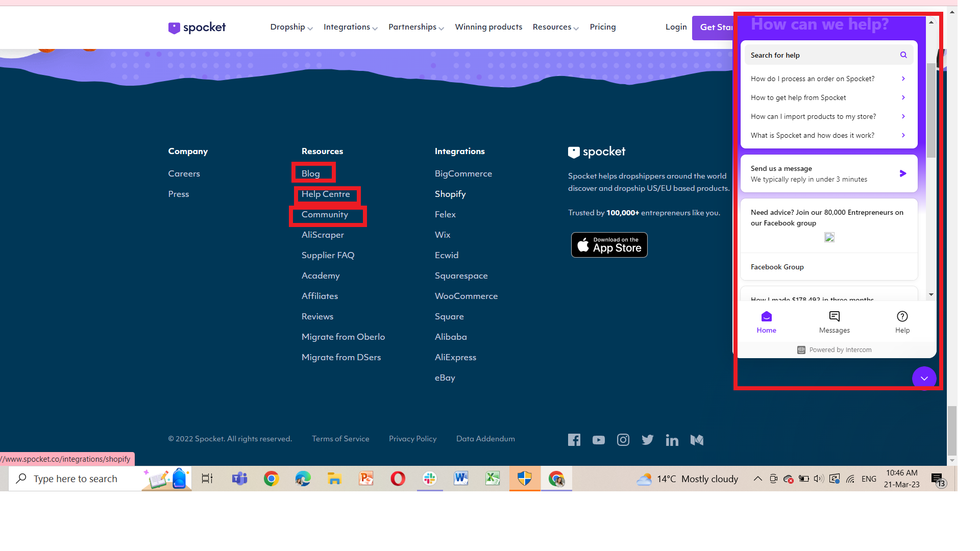Show hidden system tray icons
Image resolution: width=980 pixels, height=551 pixels.
pyautogui.click(x=758, y=479)
